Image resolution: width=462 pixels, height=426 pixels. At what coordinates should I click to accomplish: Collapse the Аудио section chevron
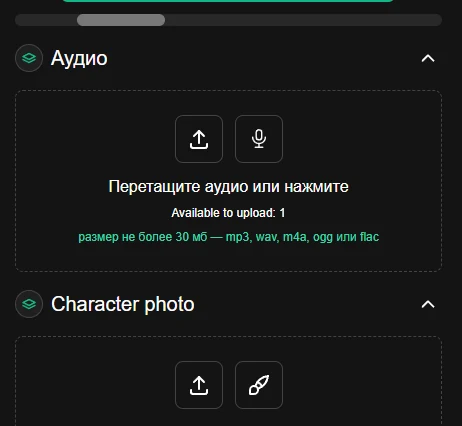(x=428, y=58)
